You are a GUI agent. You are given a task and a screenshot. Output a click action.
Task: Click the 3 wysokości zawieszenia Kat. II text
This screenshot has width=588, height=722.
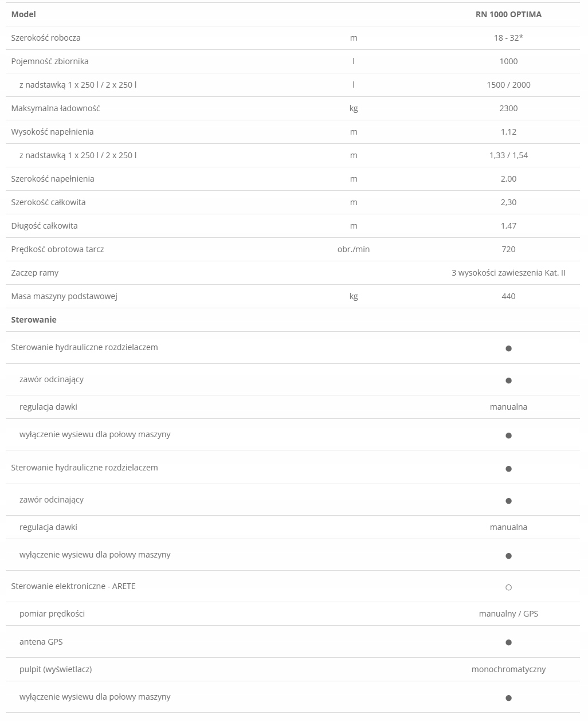(x=508, y=273)
